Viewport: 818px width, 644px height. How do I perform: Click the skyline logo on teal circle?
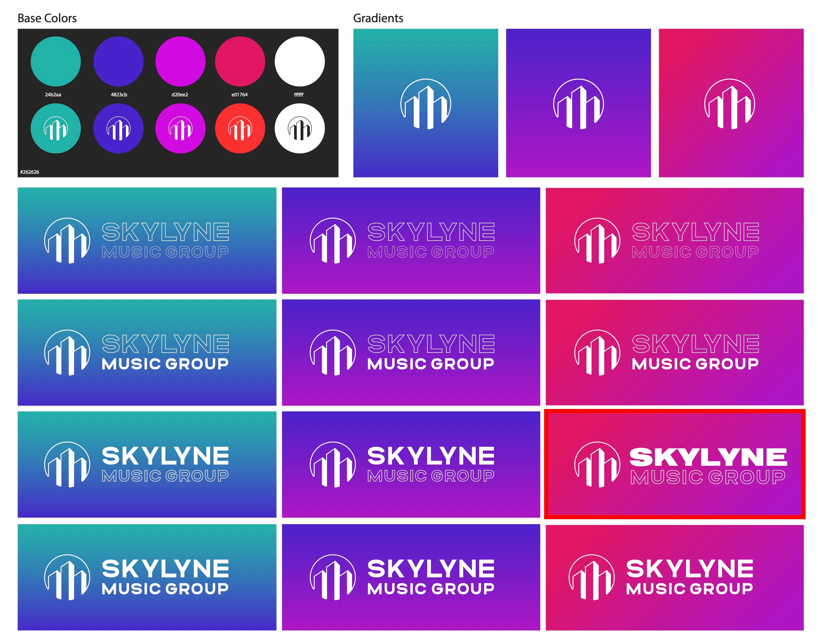point(55,129)
